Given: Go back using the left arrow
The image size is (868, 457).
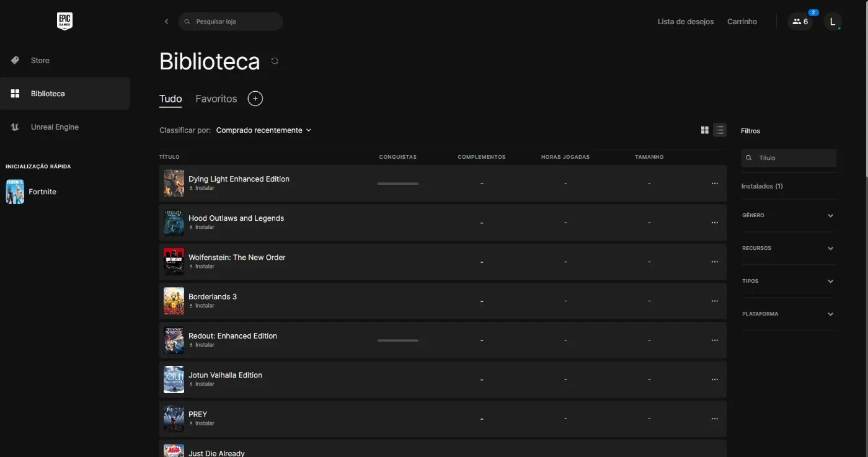Looking at the screenshot, I should (166, 22).
